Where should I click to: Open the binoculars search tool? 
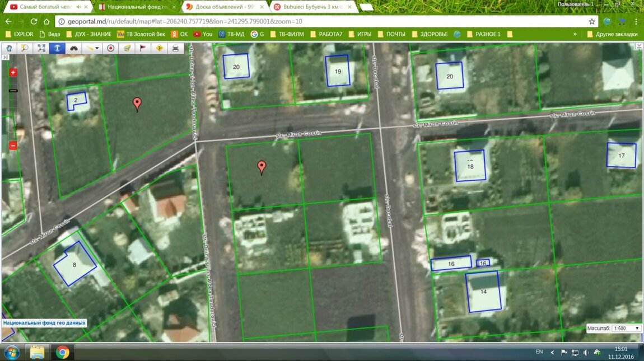(x=73, y=48)
